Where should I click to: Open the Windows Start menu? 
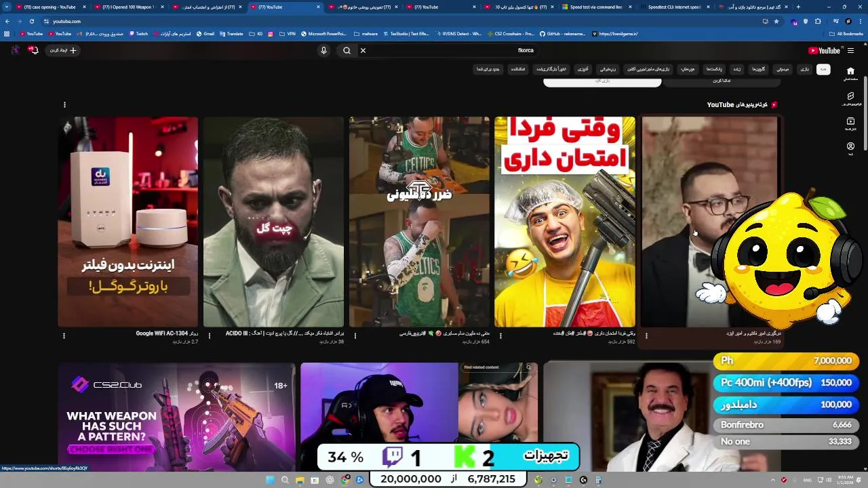pyautogui.click(x=270, y=480)
